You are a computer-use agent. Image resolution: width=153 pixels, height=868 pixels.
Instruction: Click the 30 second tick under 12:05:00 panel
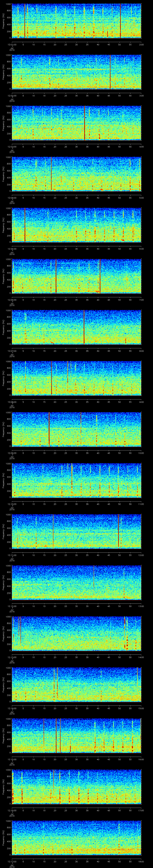point(77,249)
